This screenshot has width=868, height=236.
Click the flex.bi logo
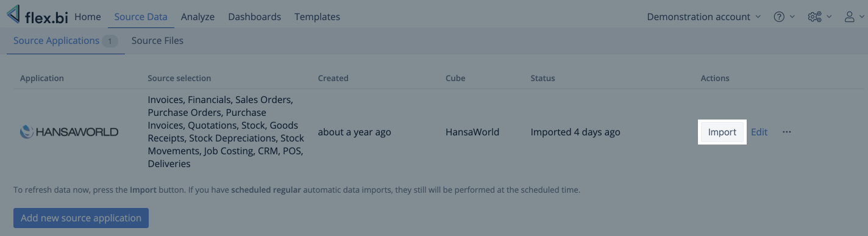coord(37,15)
